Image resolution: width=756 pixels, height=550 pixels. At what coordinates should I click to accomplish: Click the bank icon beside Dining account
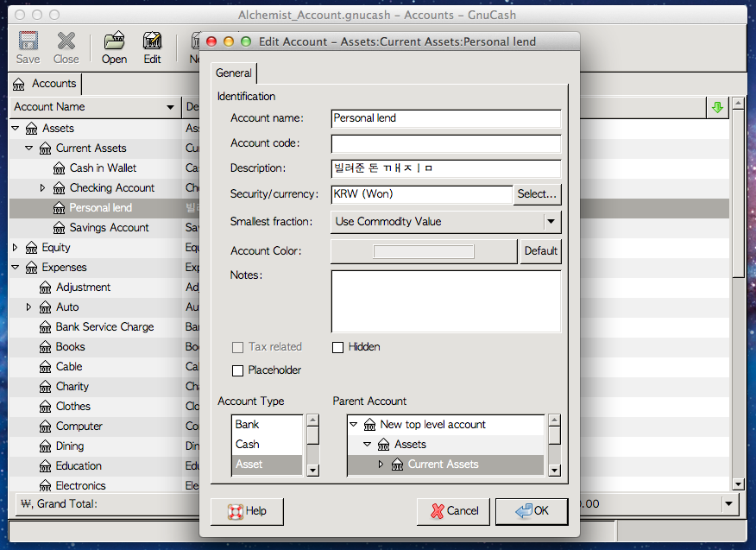pos(46,446)
